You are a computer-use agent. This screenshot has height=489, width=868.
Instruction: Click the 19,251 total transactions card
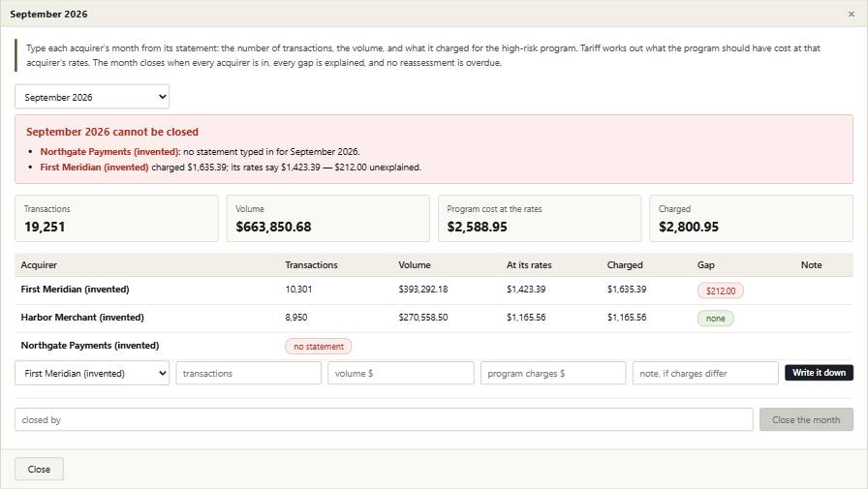point(116,218)
